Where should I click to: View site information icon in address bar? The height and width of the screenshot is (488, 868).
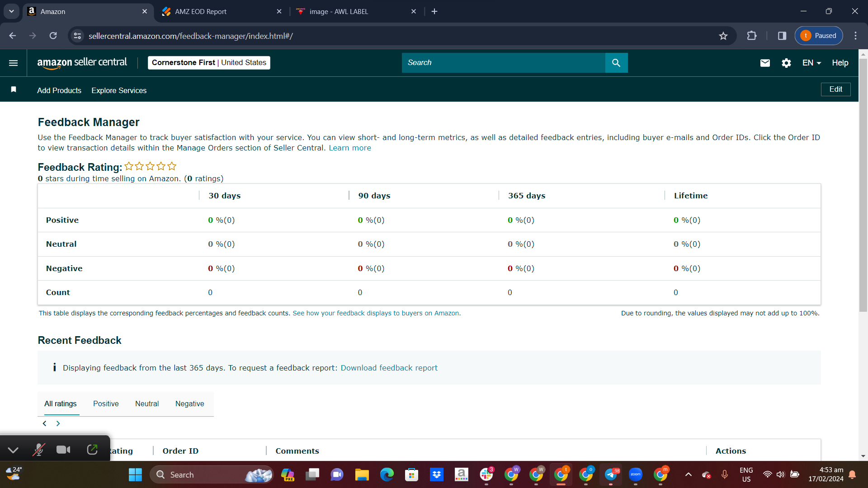coord(78,36)
